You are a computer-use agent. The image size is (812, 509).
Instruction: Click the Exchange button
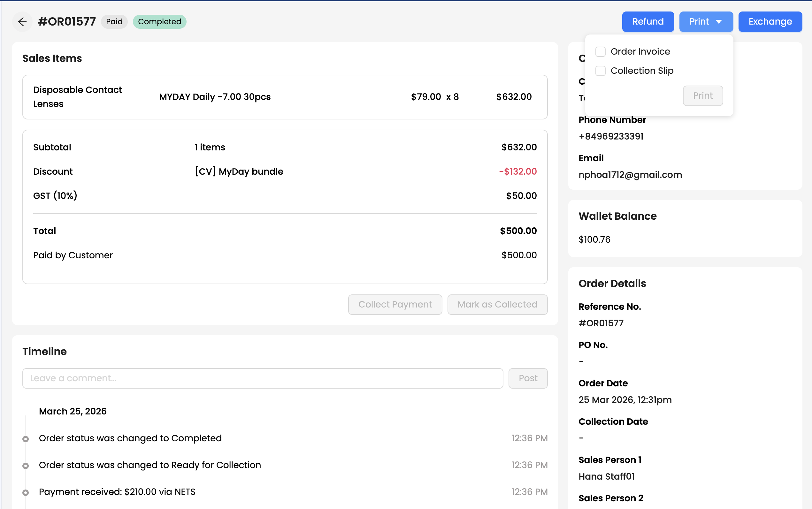pyautogui.click(x=770, y=21)
